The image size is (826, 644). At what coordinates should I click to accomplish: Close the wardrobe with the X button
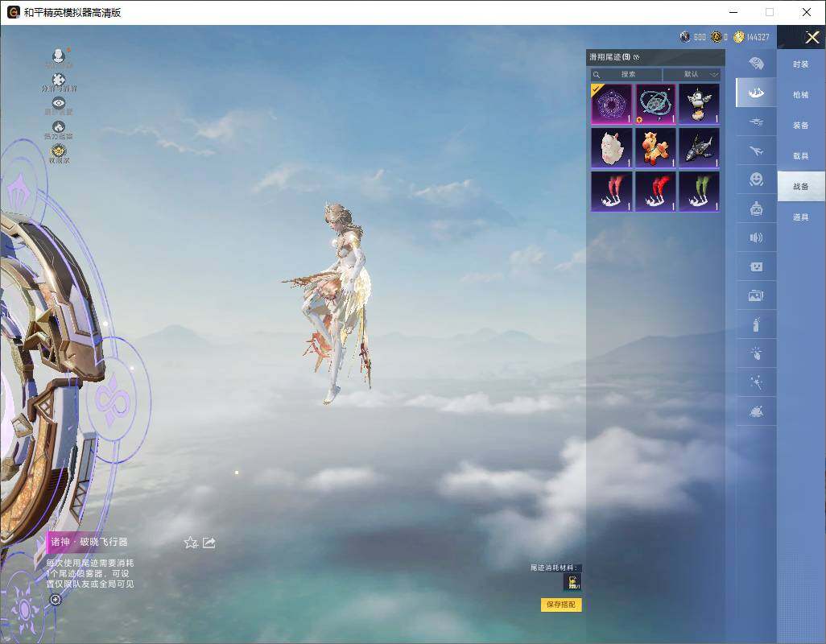(812, 37)
